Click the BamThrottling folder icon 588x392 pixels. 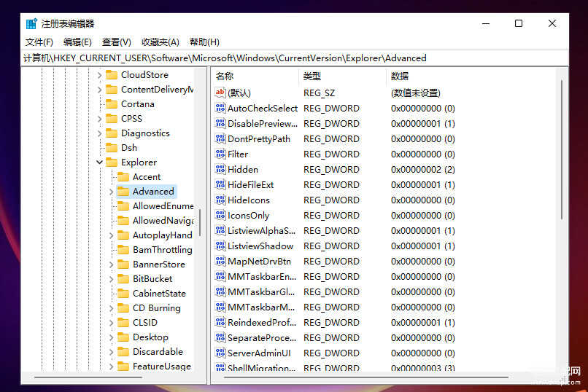pyautogui.click(x=123, y=249)
